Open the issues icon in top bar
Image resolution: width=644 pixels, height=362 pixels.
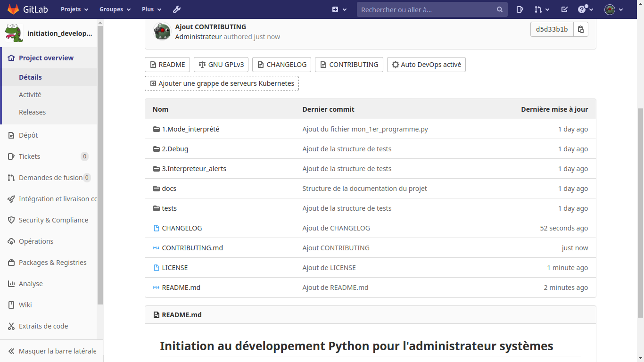[520, 9]
